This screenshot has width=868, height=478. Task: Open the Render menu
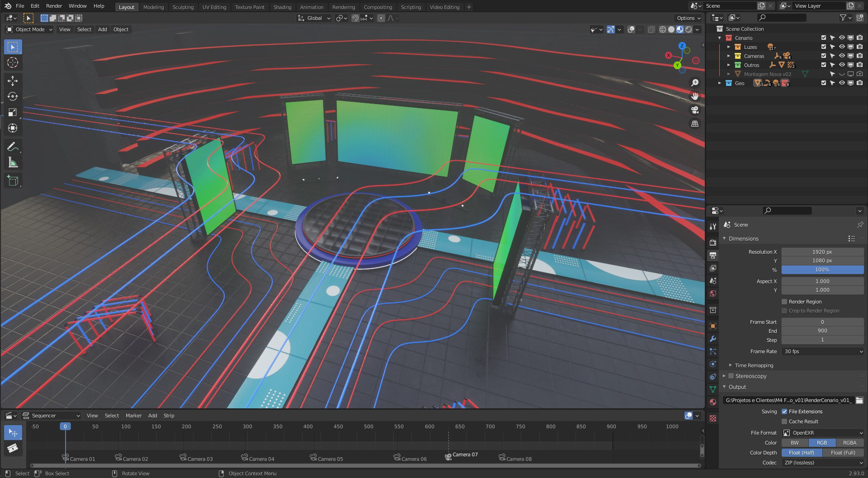[54, 6]
